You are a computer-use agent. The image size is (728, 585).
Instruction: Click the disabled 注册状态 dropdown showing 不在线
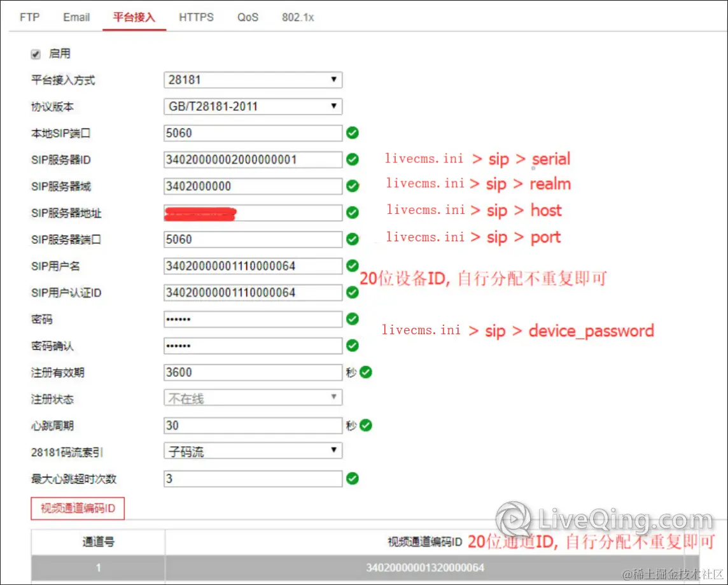[253, 397]
